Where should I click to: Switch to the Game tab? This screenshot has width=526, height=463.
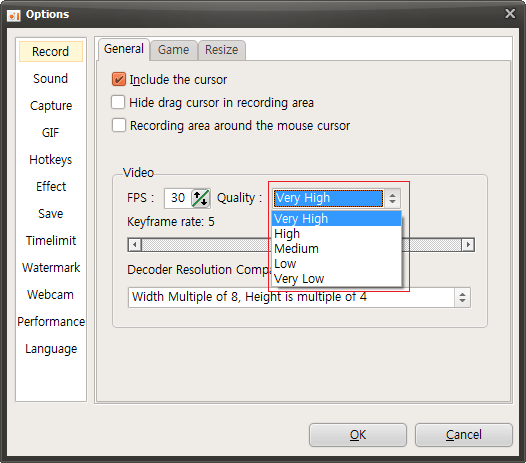173,50
